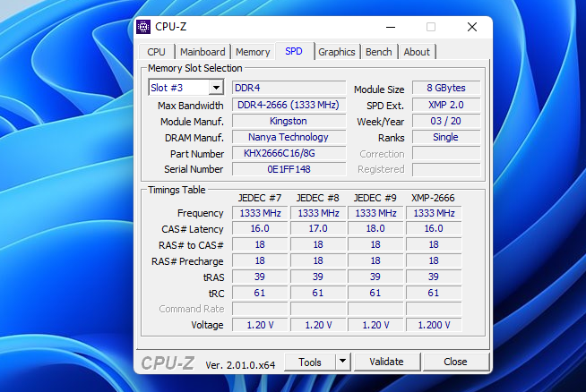Viewport: 586px width, 392px height.
Task: Click the XMP-2666 tRC value 61
Action: pyautogui.click(x=434, y=293)
